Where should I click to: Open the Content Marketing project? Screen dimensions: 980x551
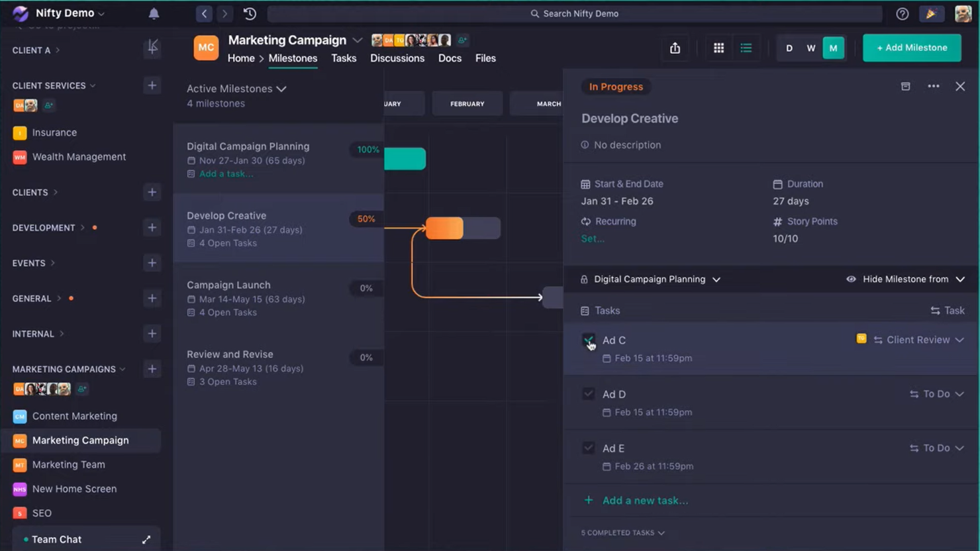coord(74,416)
